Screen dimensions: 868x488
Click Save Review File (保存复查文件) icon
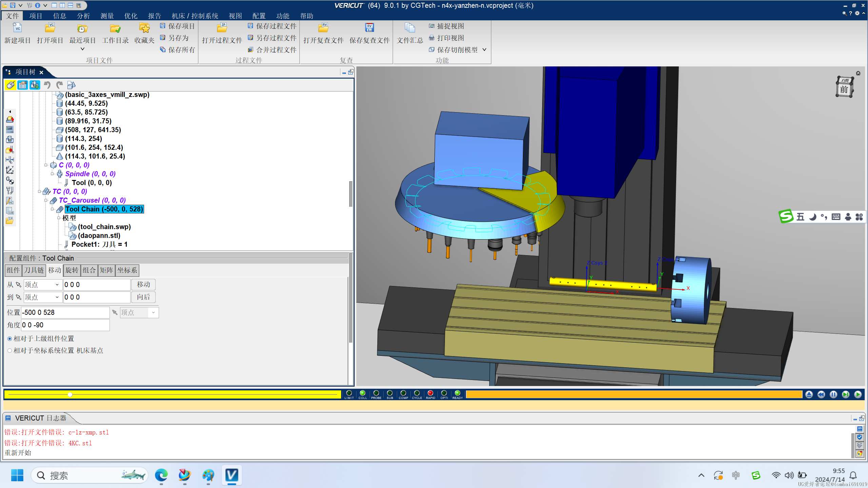[x=370, y=28]
